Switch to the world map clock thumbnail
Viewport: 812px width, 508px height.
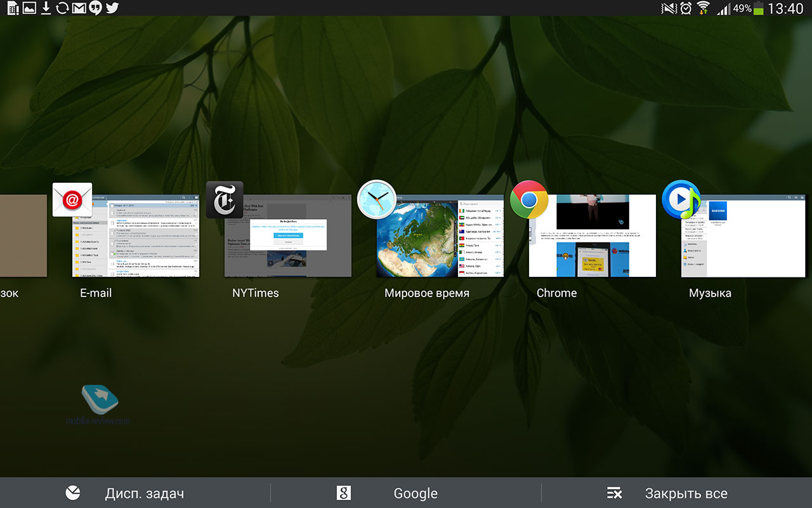pos(440,236)
